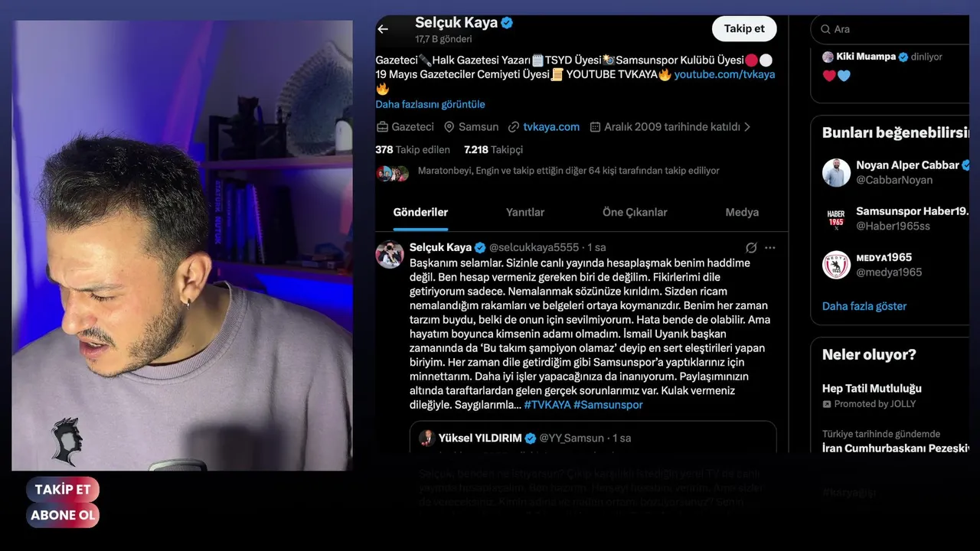Click Selçuk Kaya's avatar in the tweet

coord(390,255)
